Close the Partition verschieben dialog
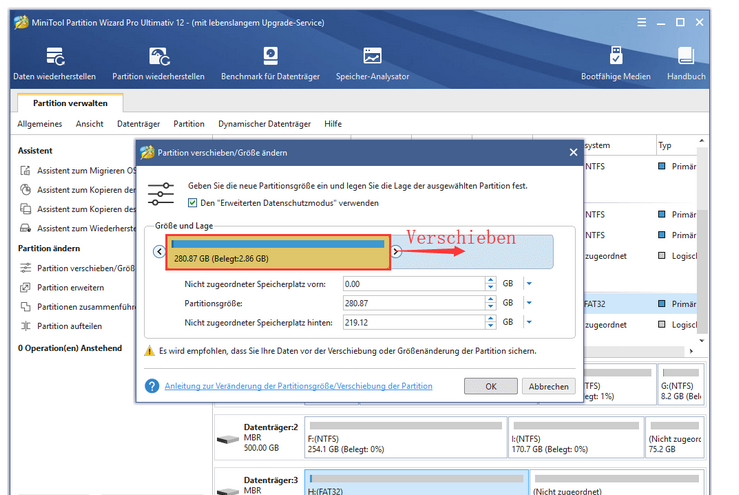739x495 pixels. [573, 152]
